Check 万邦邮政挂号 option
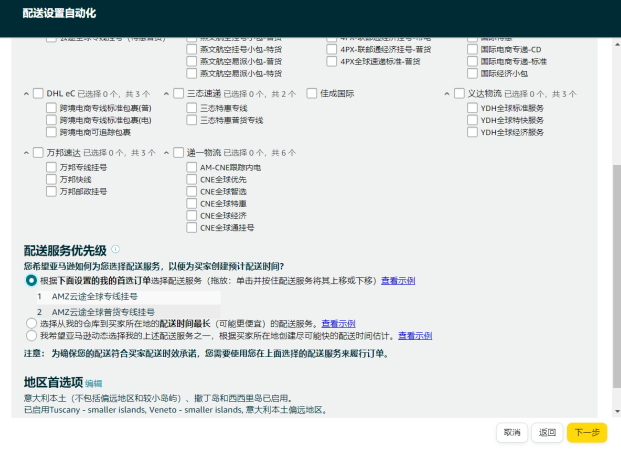This screenshot has height=456, width=621. click(51, 191)
